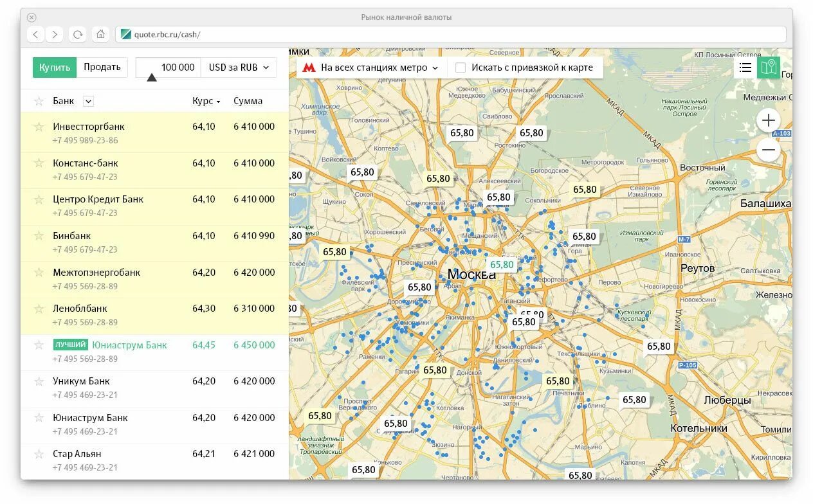Open the USD за RUB currency dropdown

pos(239,67)
